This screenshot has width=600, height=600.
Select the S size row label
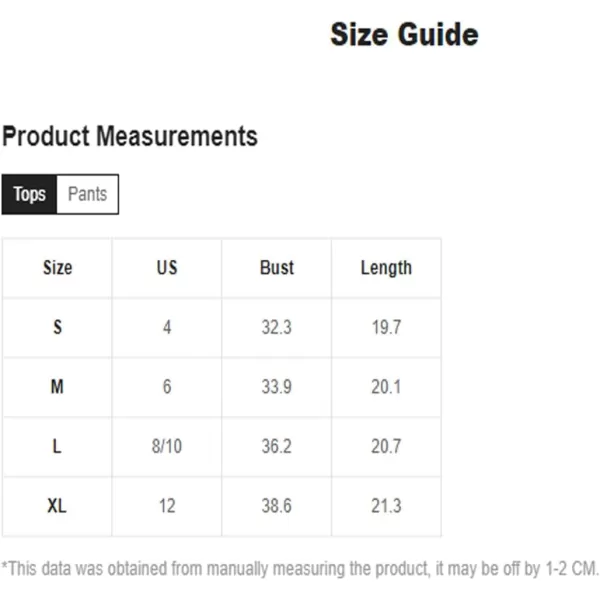(x=57, y=328)
